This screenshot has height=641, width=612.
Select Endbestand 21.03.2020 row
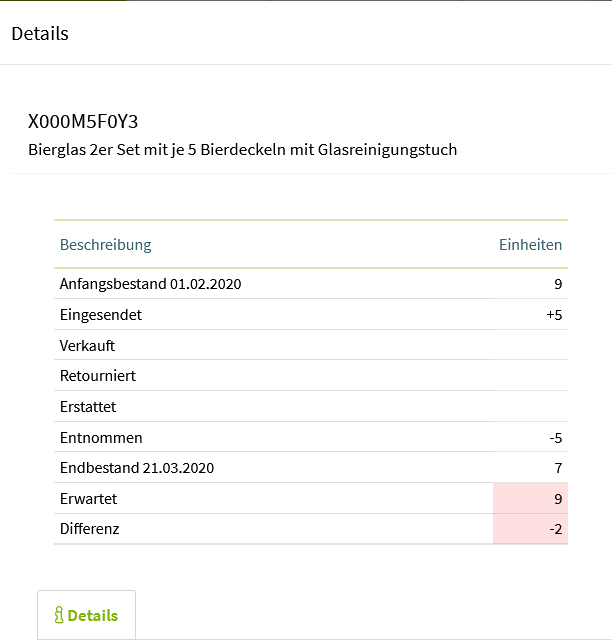click(311, 468)
